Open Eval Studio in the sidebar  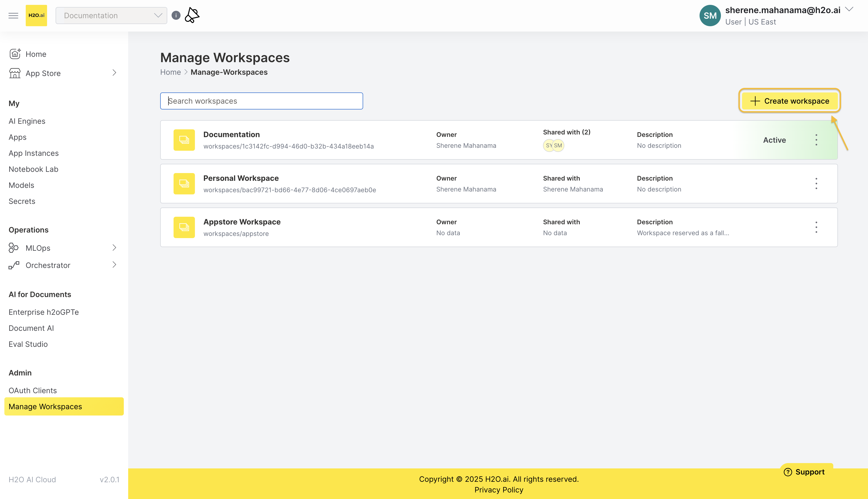pos(28,344)
